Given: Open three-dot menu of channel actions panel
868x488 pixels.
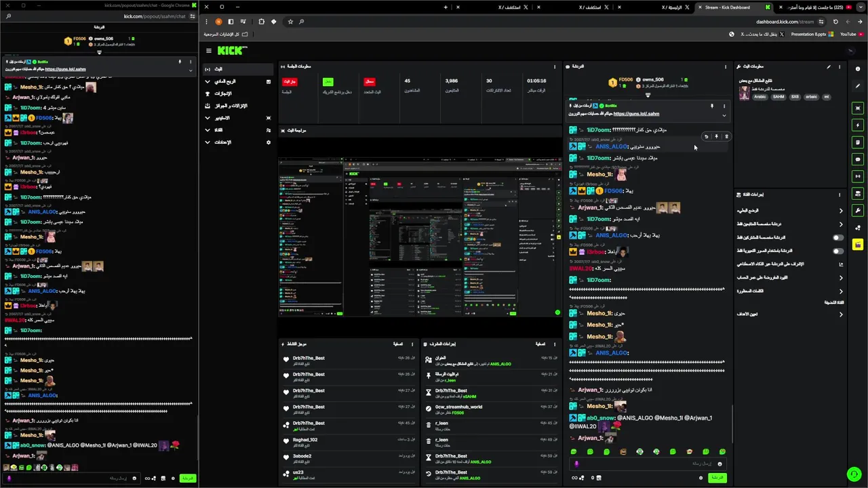Looking at the screenshot, I should coord(840,195).
